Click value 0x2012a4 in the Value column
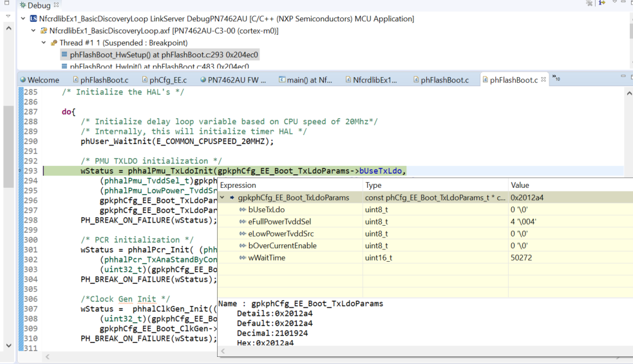The image size is (633, 364). pyautogui.click(x=527, y=197)
